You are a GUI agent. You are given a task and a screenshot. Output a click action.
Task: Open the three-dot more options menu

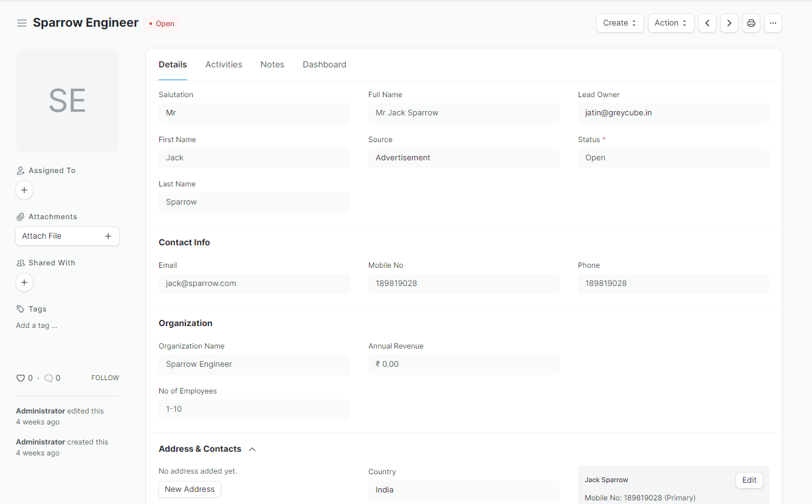(x=772, y=23)
